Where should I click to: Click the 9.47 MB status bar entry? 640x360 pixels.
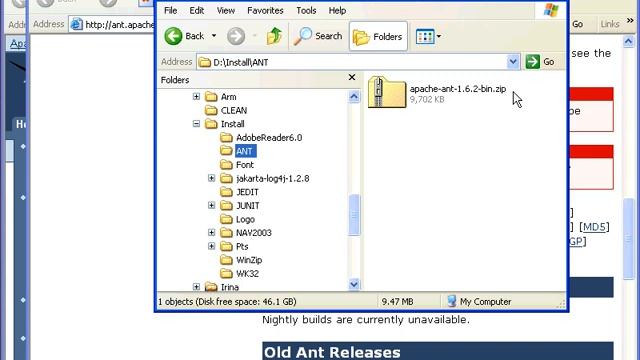[397, 302]
